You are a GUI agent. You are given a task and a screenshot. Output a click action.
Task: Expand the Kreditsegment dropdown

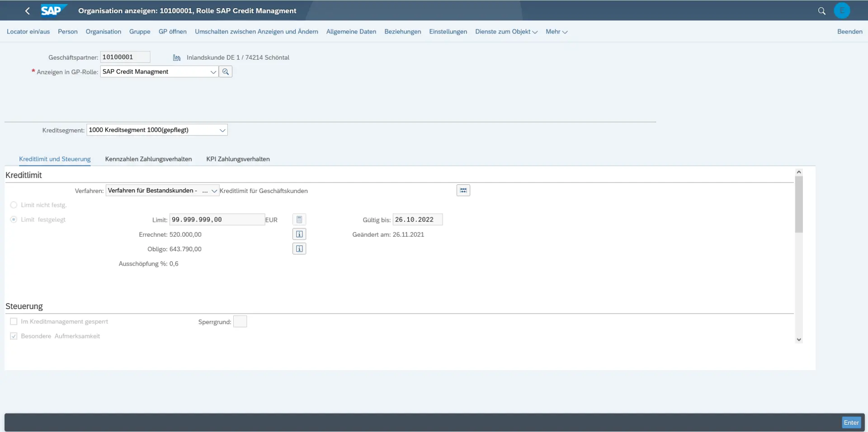coord(222,130)
